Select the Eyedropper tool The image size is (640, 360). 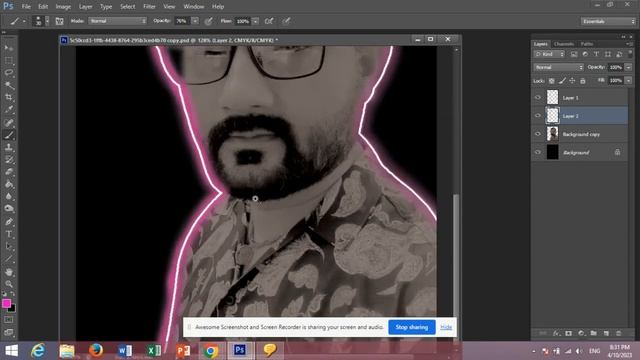(x=9, y=109)
